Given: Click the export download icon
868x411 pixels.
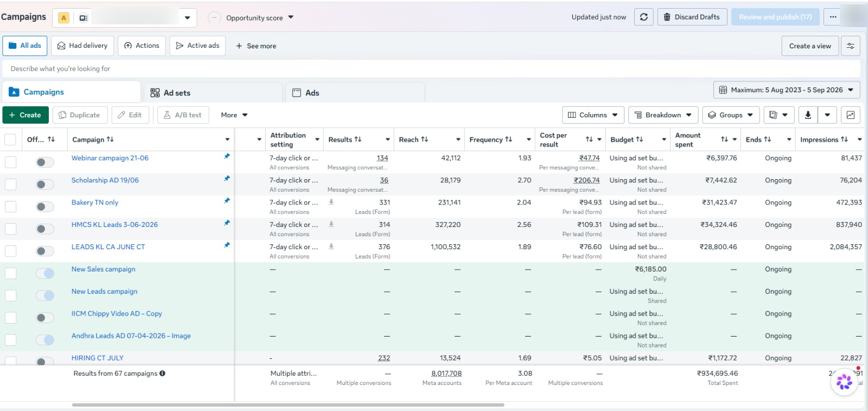Looking at the screenshot, I should tap(808, 115).
